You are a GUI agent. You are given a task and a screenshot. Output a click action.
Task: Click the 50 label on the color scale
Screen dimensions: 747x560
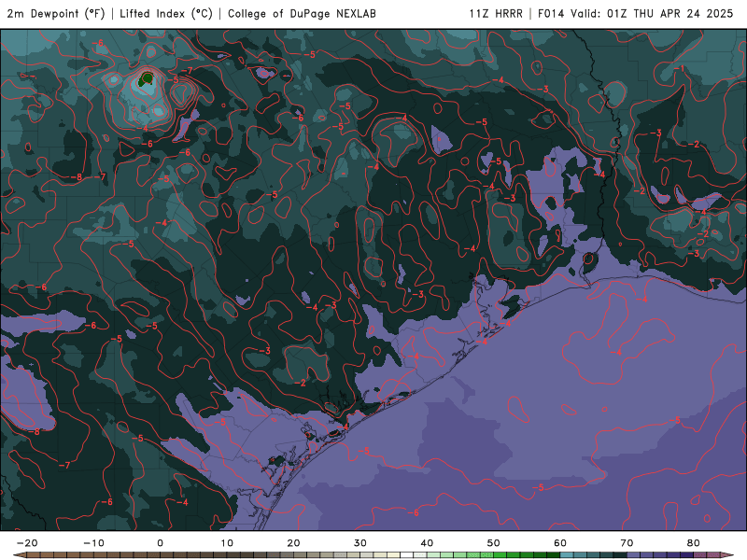(494, 543)
